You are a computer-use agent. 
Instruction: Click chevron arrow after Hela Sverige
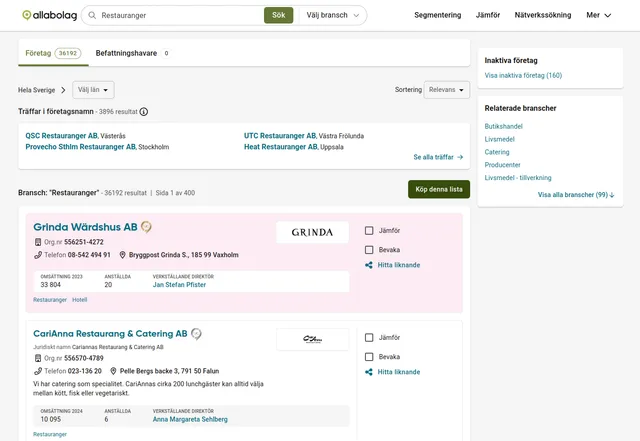coord(63,90)
